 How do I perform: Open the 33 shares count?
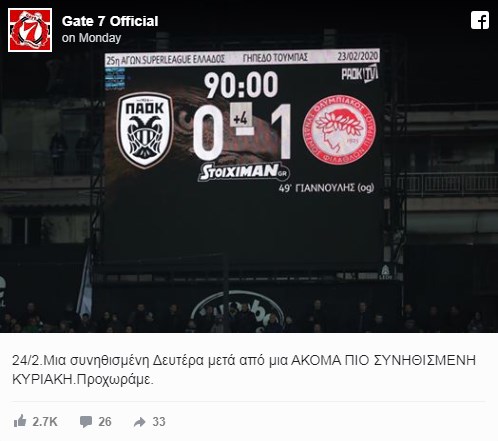click(x=159, y=422)
